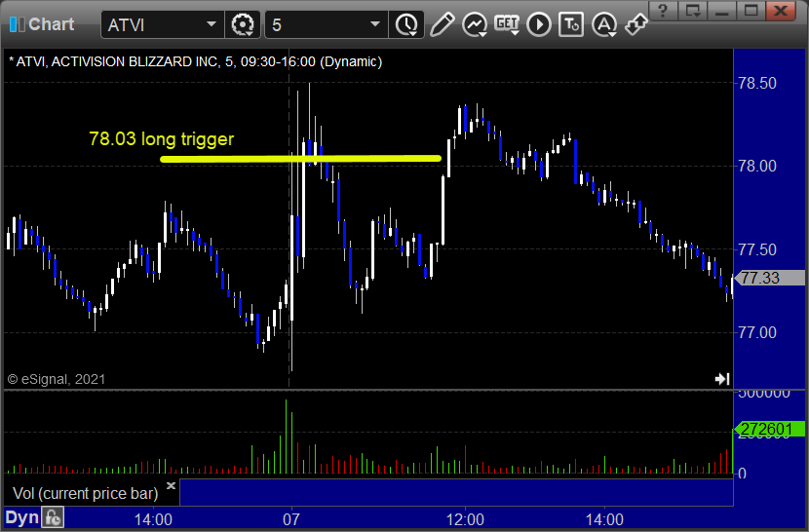Close the chart window
This screenshot has height=532, width=809.
781,10
